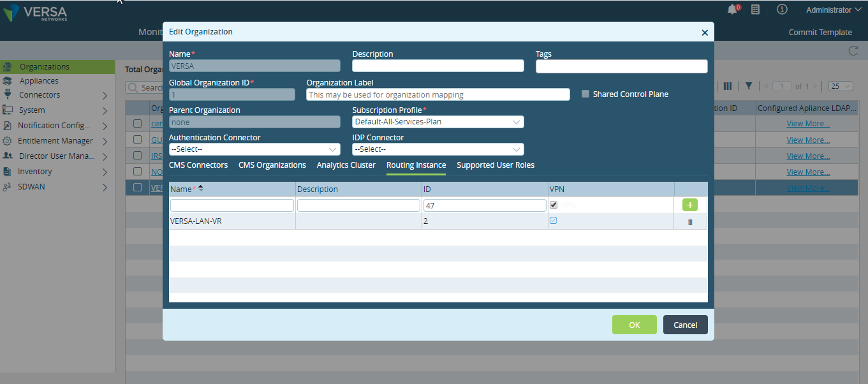
Task: Open View More link in second row
Action: (x=808, y=140)
